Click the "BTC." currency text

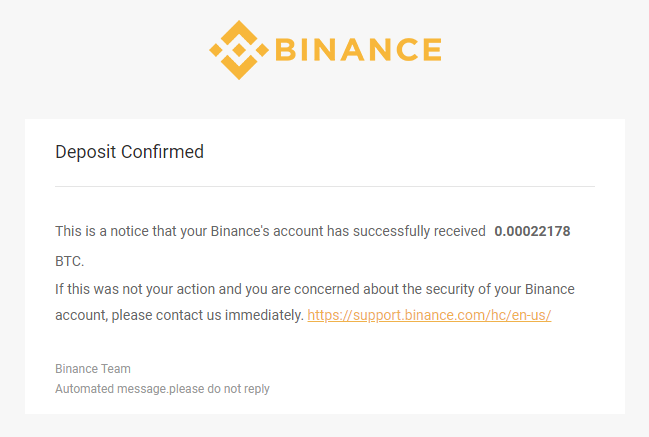pyautogui.click(x=70, y=261)
